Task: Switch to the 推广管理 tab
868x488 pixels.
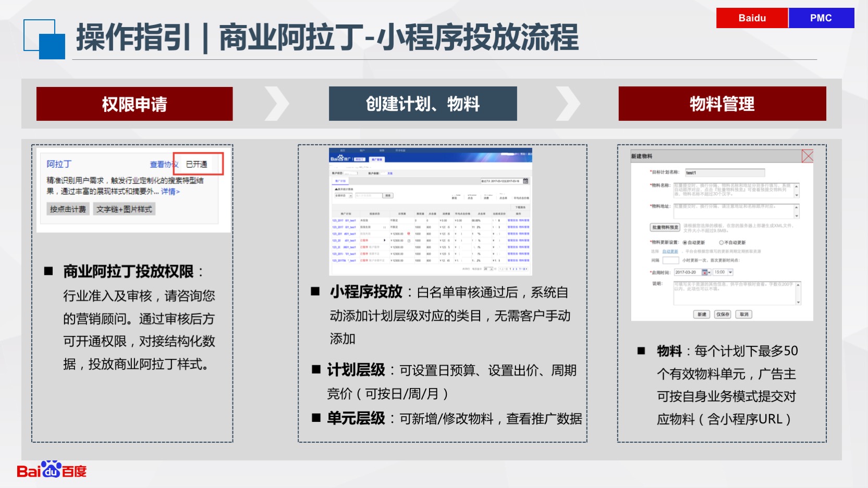Action: (377, 159)
